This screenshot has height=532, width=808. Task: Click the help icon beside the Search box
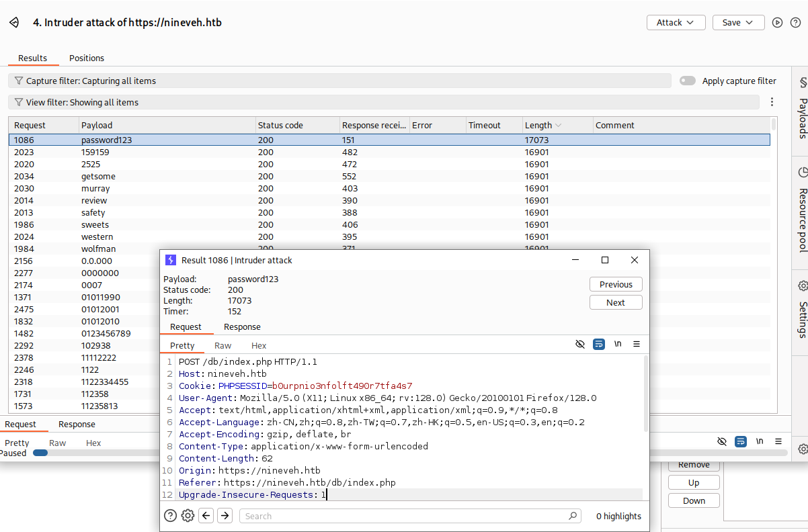[171, 516]
